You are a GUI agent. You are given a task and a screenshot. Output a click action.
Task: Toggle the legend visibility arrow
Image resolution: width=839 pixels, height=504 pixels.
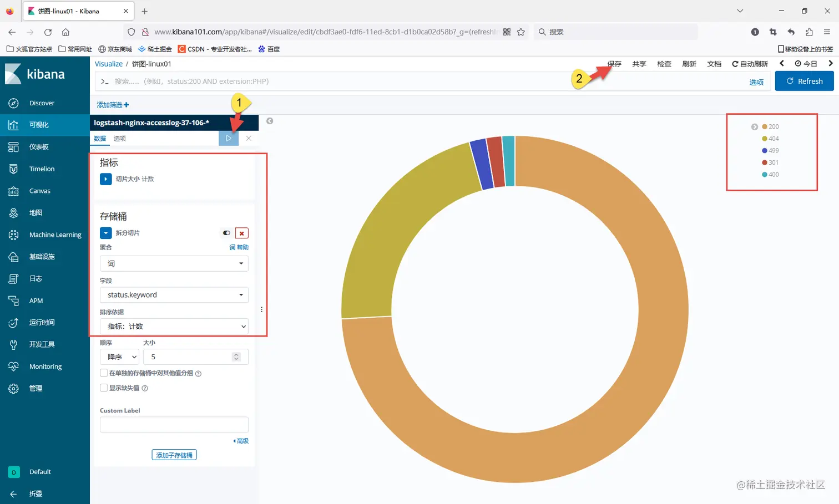click(755, 127)
